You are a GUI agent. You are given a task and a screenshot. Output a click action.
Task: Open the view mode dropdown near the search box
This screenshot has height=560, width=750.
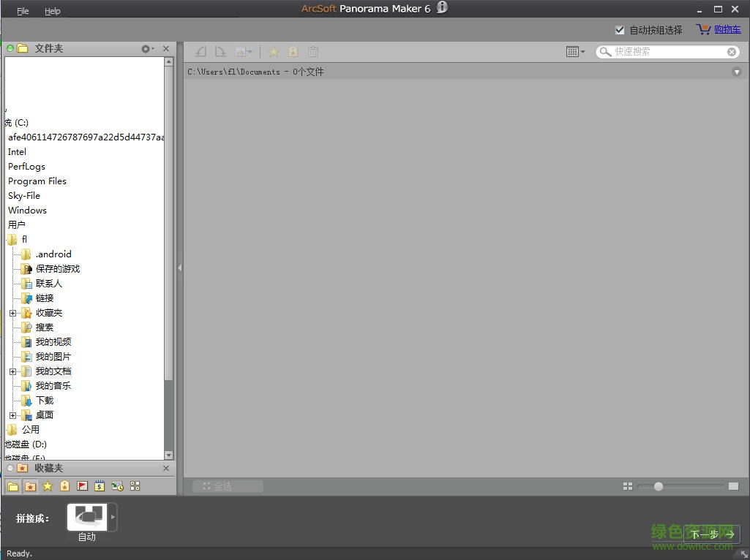point(575,51)
